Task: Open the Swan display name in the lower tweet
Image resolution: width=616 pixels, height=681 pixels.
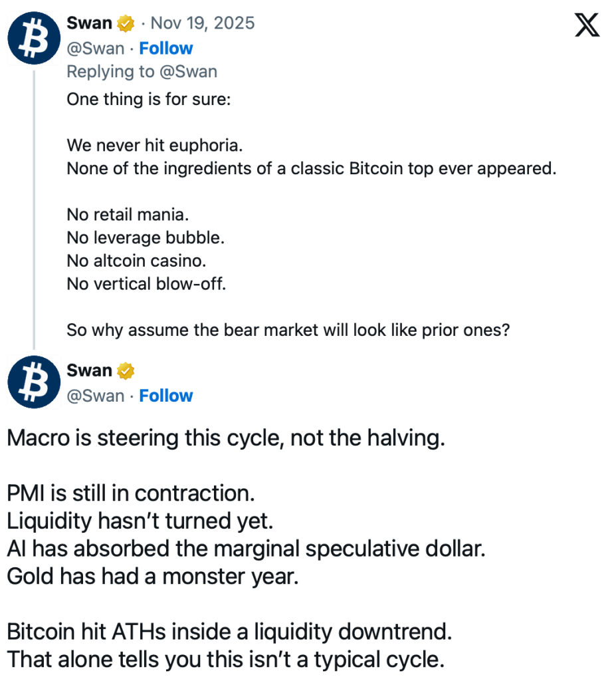Action: click(90, 370)
